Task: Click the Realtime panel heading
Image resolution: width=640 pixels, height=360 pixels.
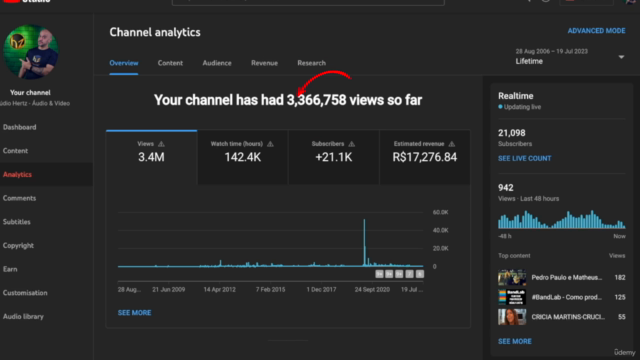Action: tap(516, 96)
